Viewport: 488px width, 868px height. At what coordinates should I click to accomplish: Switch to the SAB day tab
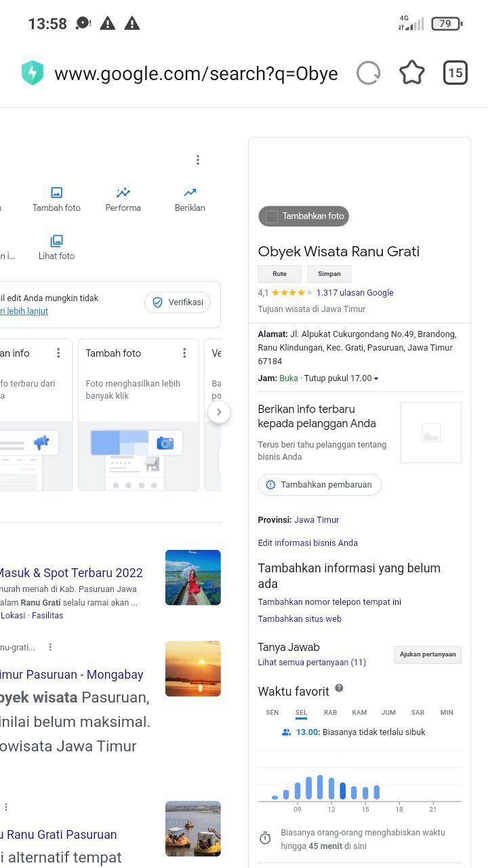418,713
